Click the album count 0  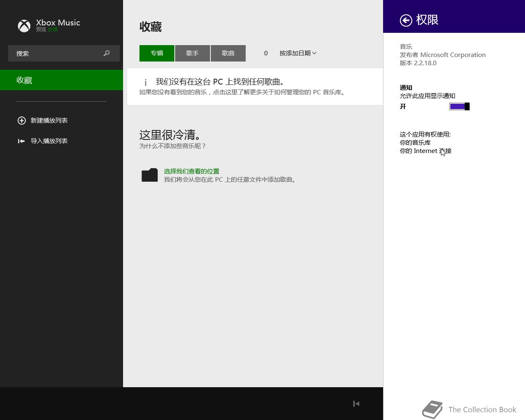266,53
